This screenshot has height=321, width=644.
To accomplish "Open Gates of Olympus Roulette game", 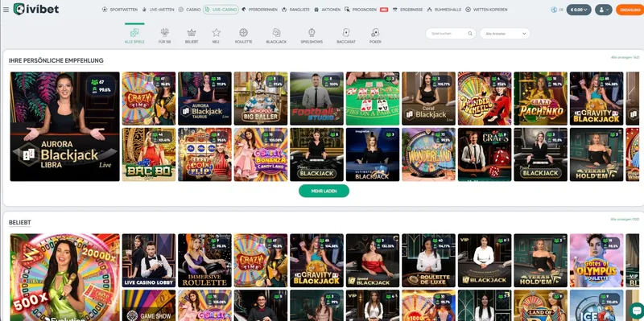I will point(597,261).
